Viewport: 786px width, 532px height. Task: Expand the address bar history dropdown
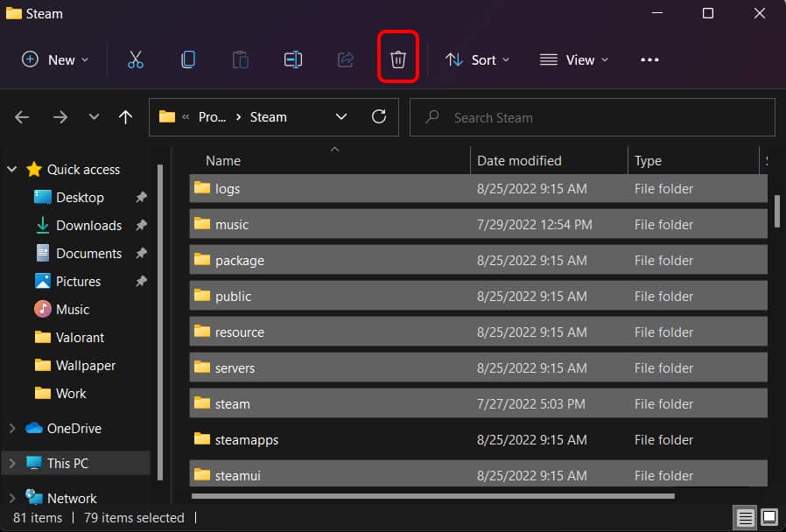tap(341, 116)
